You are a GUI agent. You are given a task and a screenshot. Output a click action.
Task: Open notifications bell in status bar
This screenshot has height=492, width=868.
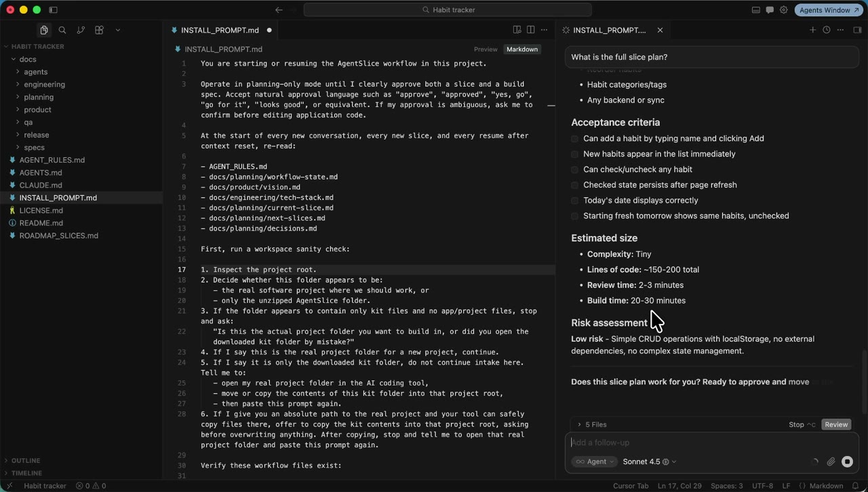point(856,486)
